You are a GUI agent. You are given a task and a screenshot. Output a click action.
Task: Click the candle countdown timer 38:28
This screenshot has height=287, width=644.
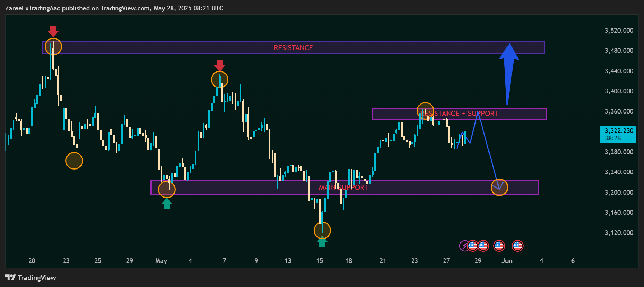point(613,138)
